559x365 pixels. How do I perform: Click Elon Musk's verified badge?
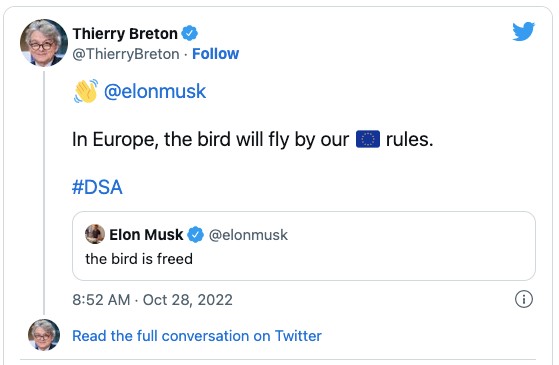(195, 235)
